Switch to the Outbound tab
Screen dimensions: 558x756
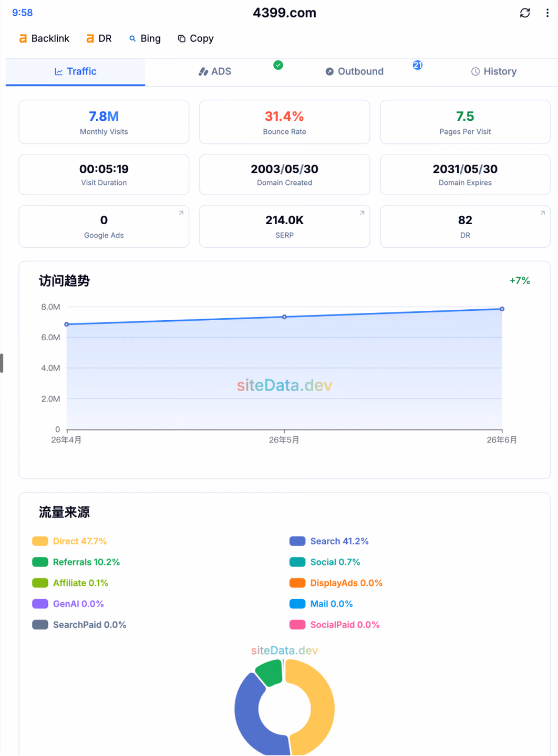pos(354,71)
